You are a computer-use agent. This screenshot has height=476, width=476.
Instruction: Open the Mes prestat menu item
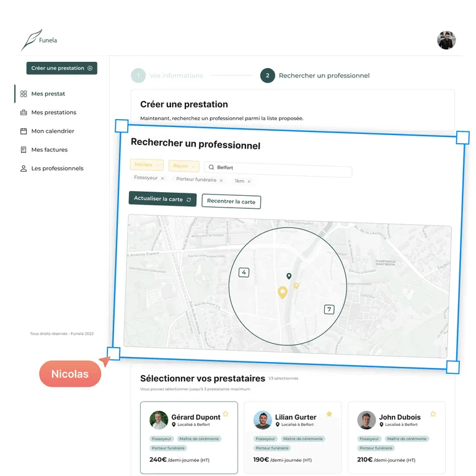(48, 94)
